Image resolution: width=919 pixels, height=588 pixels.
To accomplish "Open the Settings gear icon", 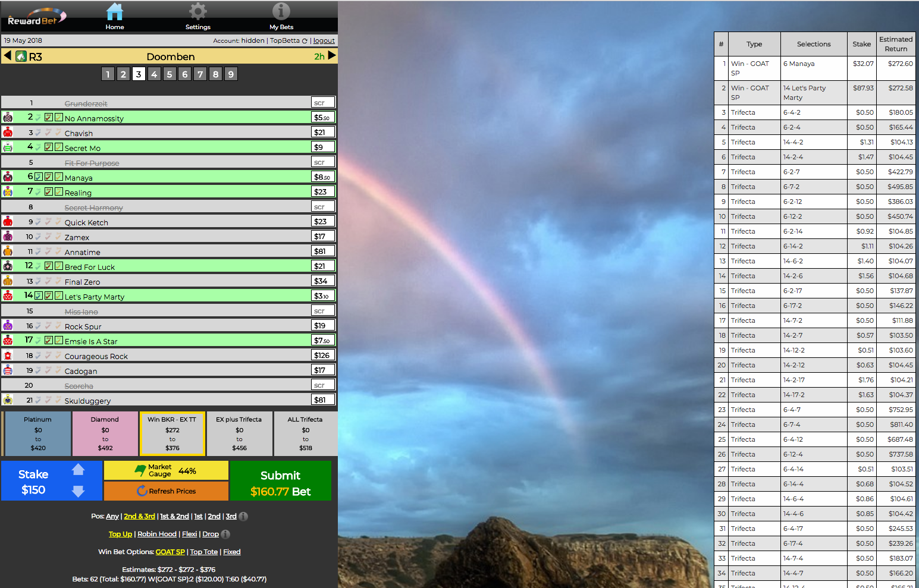I will [x=197, y=11].
